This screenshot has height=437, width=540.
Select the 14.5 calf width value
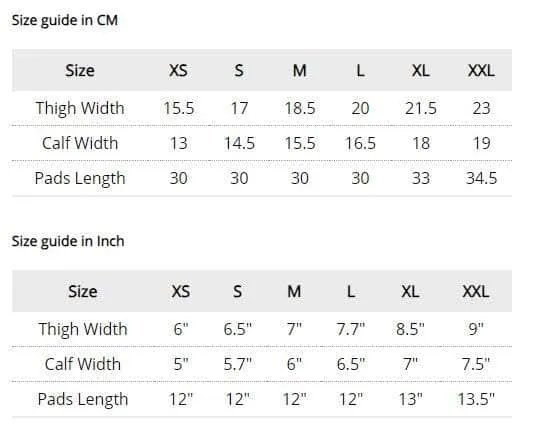pyautogui.click(x=239, y=143)
